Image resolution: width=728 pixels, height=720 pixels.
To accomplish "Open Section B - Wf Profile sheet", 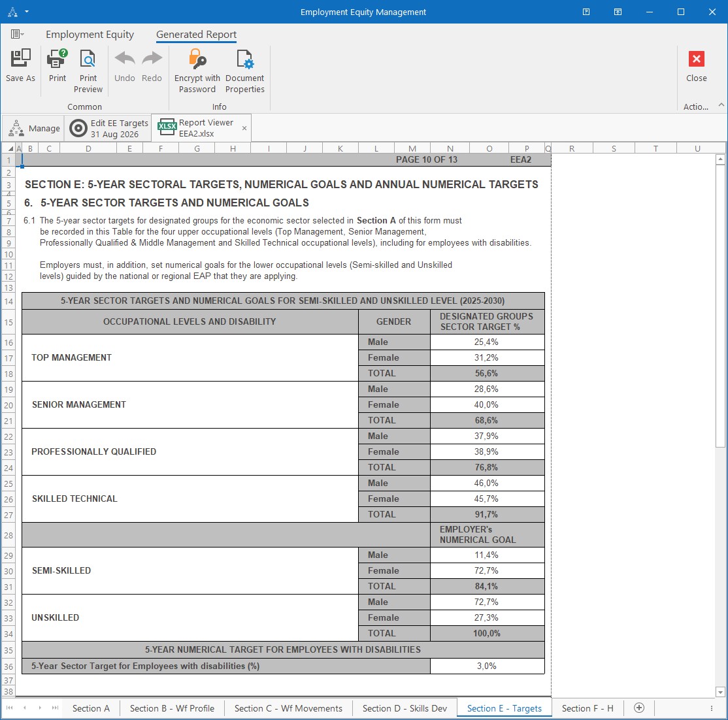I will (x=173, y=708).
